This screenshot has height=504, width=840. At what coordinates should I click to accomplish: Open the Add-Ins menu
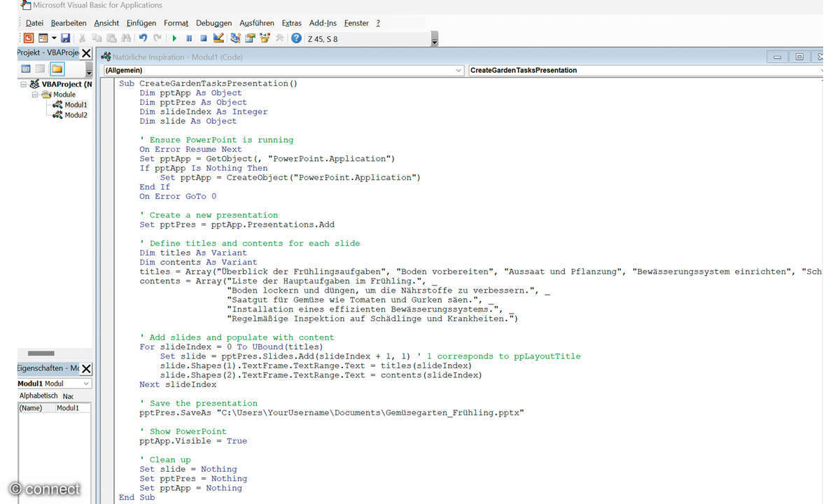(x=323, y=23)
